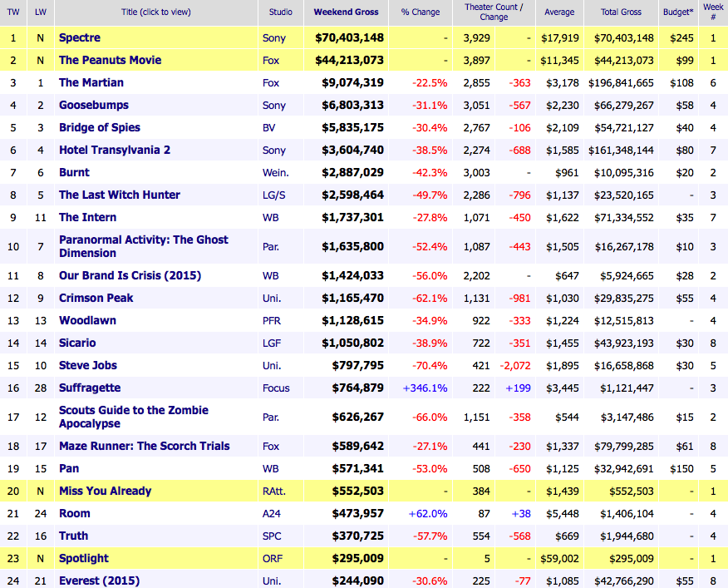Open The Peanuts Movie title link

tap(110, 60)
